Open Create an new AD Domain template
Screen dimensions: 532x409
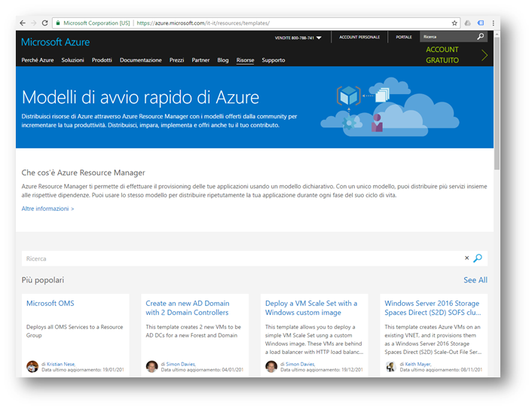click(x=188, y=307)
